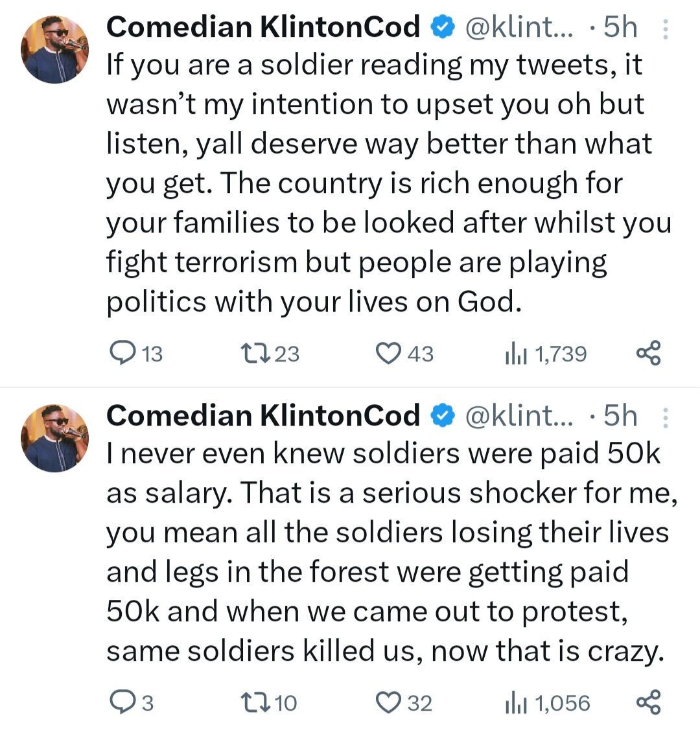Open more options on first tweet
The image size is (700, 734).
665,29
